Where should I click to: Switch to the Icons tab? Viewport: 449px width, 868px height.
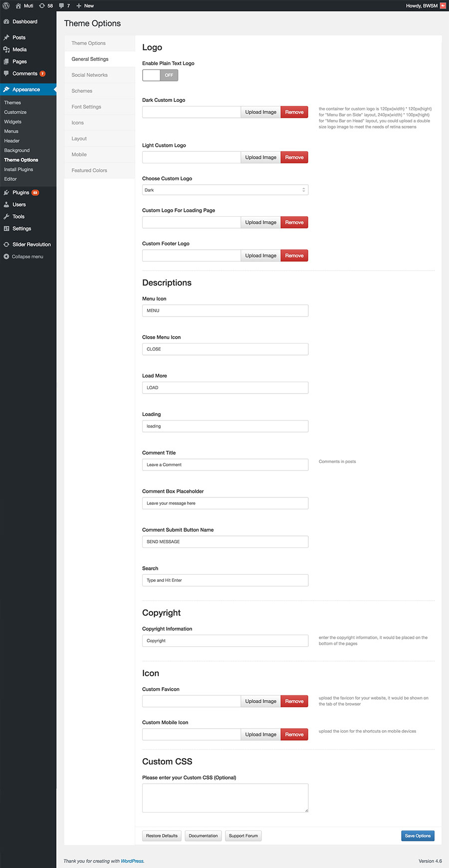pos(100,123)
